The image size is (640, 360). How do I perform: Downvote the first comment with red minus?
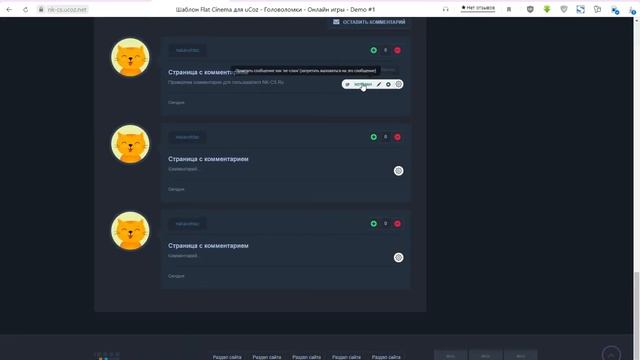tap(397, 50)
